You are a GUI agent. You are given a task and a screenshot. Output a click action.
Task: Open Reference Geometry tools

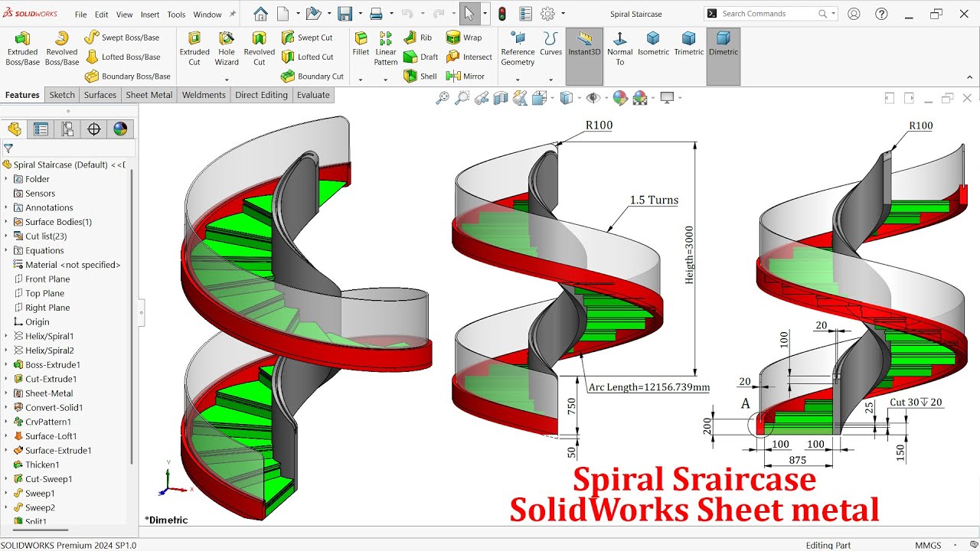coord(518,48)
